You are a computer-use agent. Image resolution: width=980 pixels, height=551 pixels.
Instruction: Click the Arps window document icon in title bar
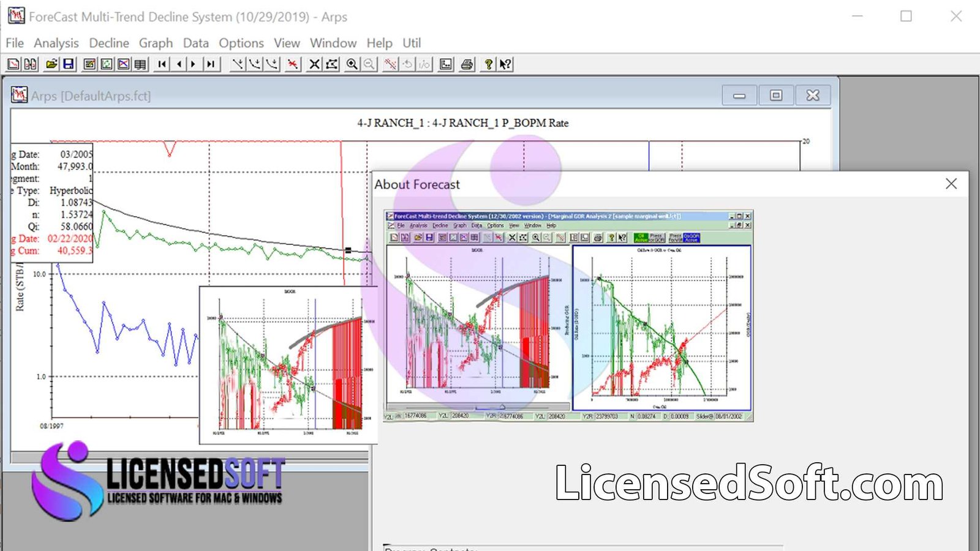tap(19, 95)
